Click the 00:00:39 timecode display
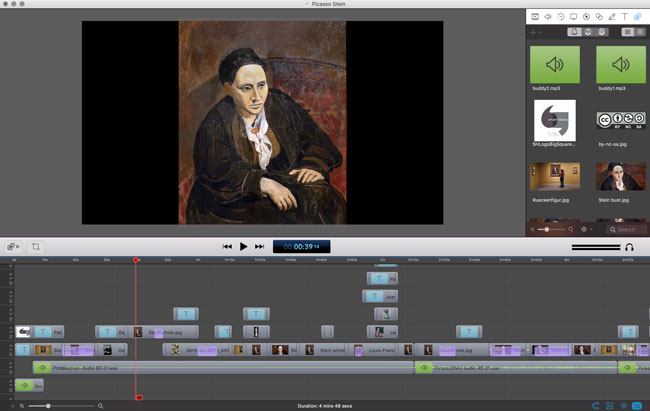Image resolution: width=650 pixels, height=411 pixels. point(301,247)
